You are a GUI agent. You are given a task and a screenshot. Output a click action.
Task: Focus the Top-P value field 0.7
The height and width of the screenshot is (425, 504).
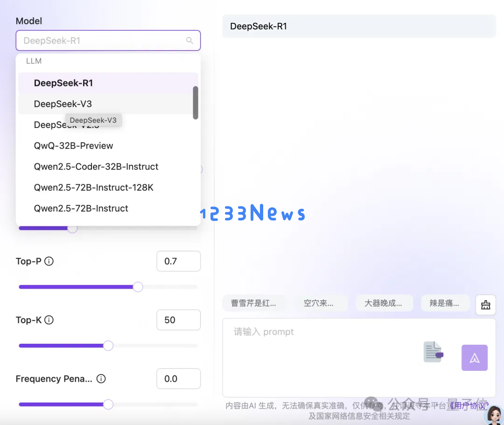178,261
